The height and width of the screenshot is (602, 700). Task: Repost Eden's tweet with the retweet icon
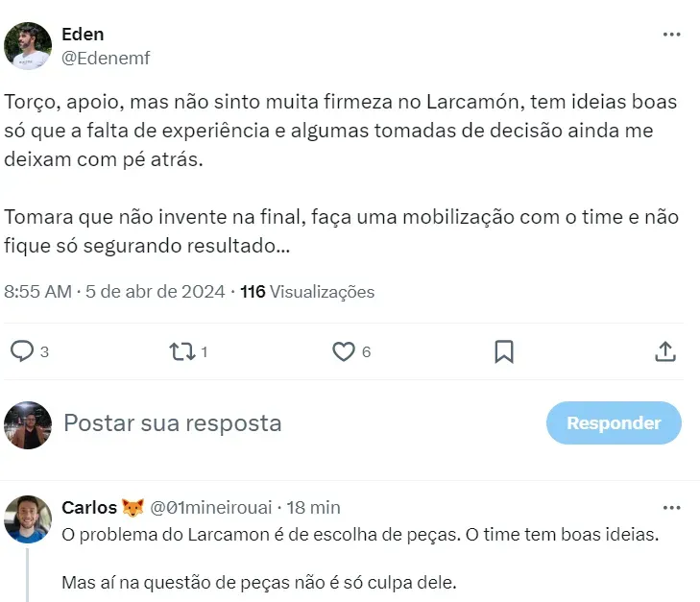181,352
